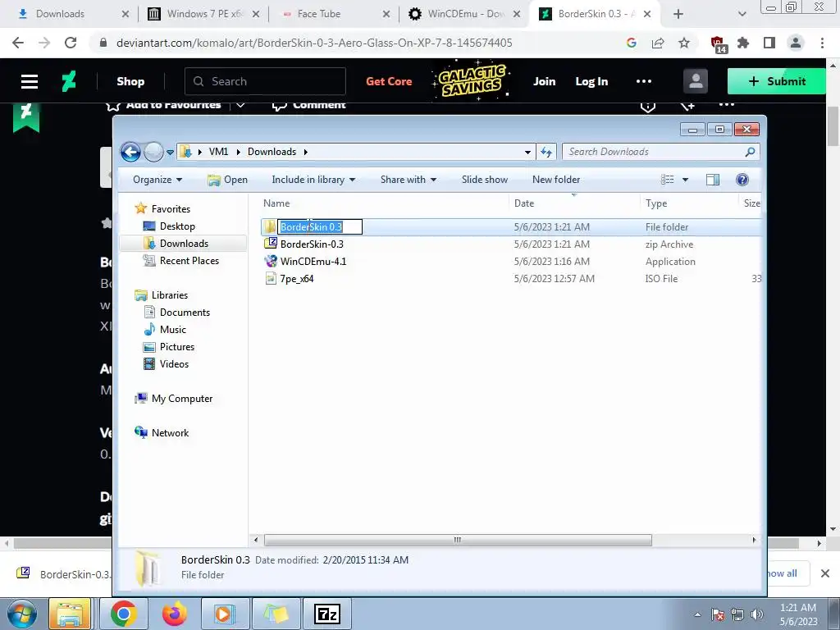This screenshot has height=630, width=840.
Task: Select the BorderSkin-0.3 zip archive file
Action: (x=312, y=244)
